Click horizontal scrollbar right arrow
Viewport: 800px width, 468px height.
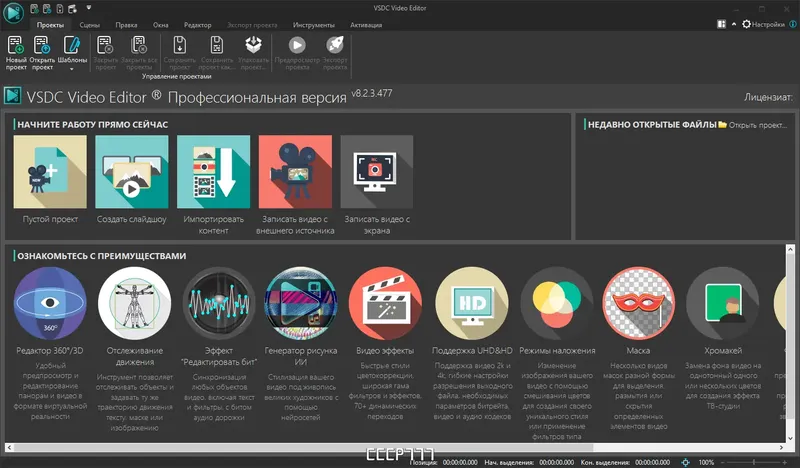(781, 448)
